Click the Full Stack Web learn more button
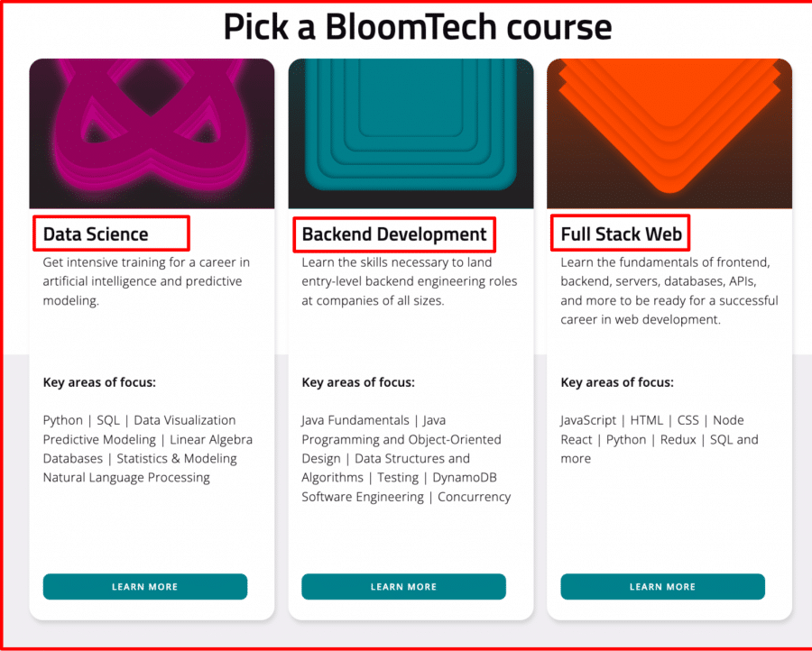Viewport: 812px width, 651px height. tap(662, 586)
